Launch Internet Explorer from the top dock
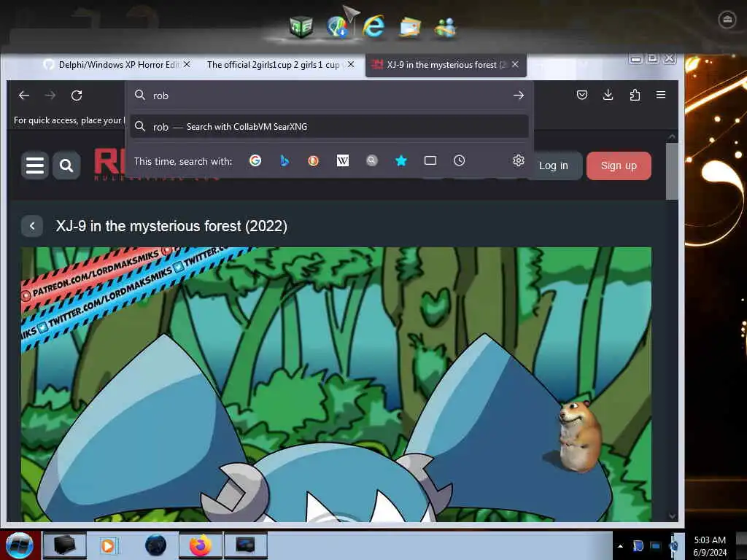The width and height of the screenshot is (747, 560). 373,26
